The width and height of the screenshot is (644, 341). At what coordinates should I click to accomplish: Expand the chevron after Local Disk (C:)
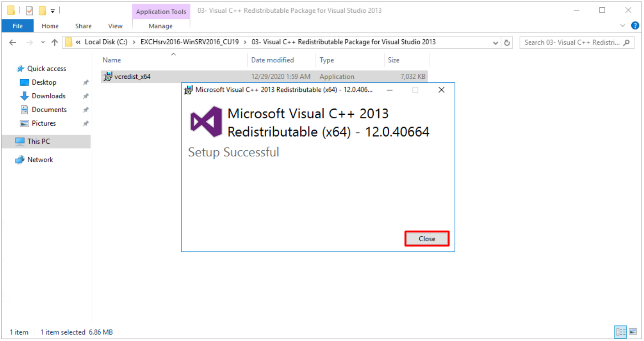[134, 42]
